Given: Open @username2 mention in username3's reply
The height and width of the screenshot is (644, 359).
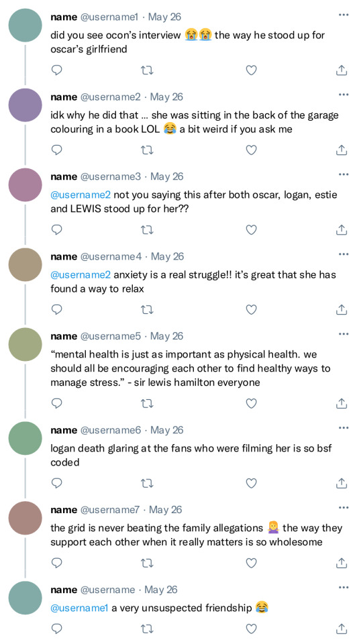Looking at the screenshot, I should coord(81,195).
